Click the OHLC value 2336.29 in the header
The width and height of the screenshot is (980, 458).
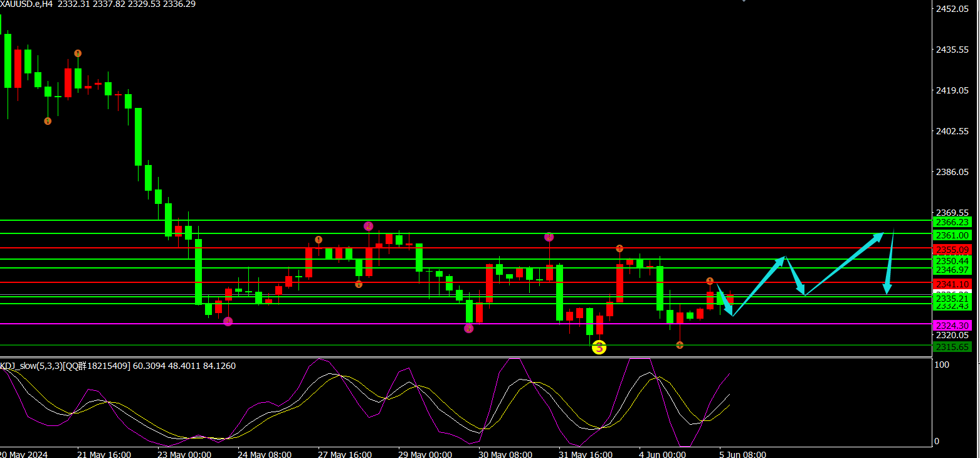[x=179, y=4]
